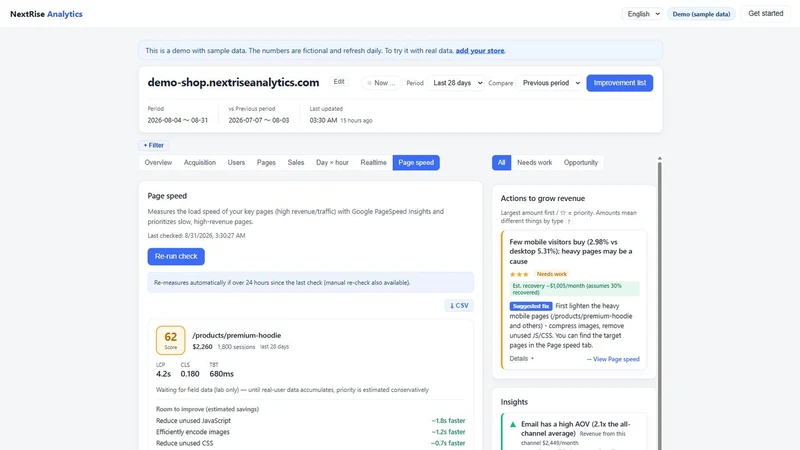Screen dimensions: 800x450
Task: Click the $2,260 revenue figure
Action: [202, 347]
